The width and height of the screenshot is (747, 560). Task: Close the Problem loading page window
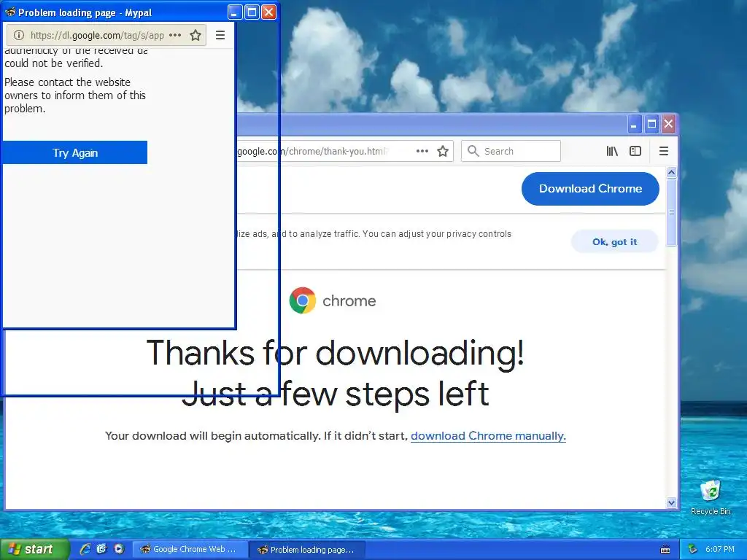(268, 12)
